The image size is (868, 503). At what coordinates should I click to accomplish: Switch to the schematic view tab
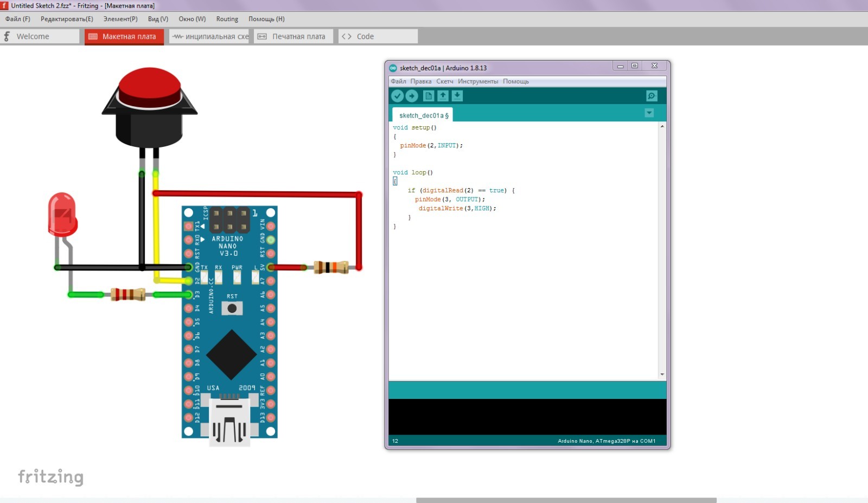[209, 36]
